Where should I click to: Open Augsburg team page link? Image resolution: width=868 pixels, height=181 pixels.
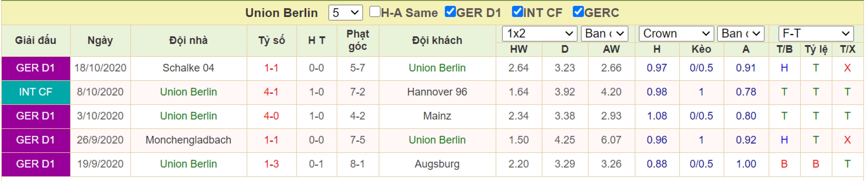pos(437,164)
